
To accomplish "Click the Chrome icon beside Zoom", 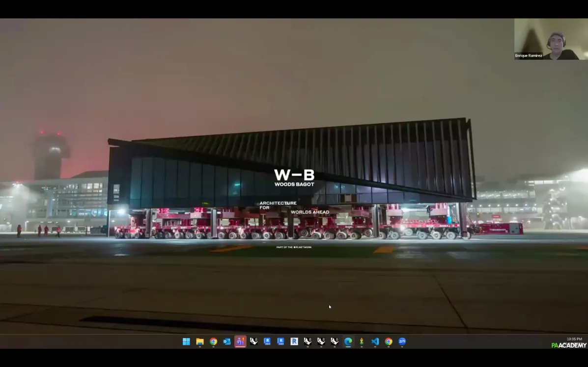I will click(x=389, y=341).
